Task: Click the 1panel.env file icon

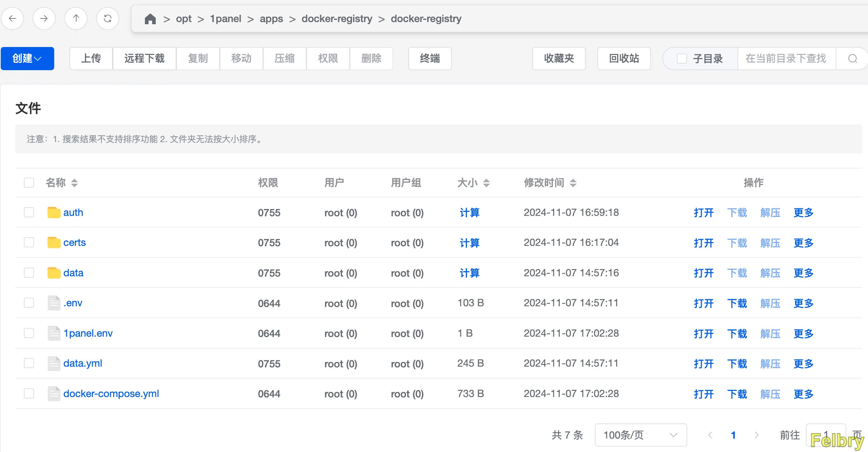Action: click(x=54, y=333)
